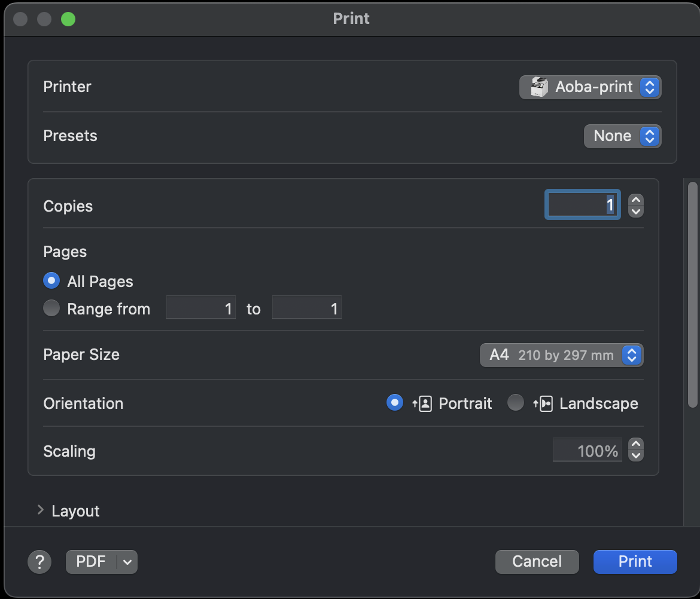Click the blue Print button
The image size is (700, 599).
pyautogui.click(x=635, y=562)
